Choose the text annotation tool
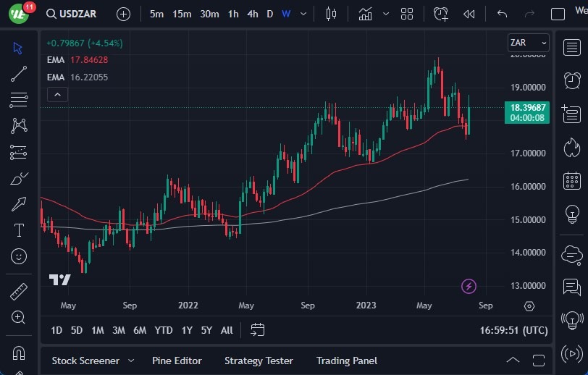Viewport: 588px width, 375px height. coord(19,230)
